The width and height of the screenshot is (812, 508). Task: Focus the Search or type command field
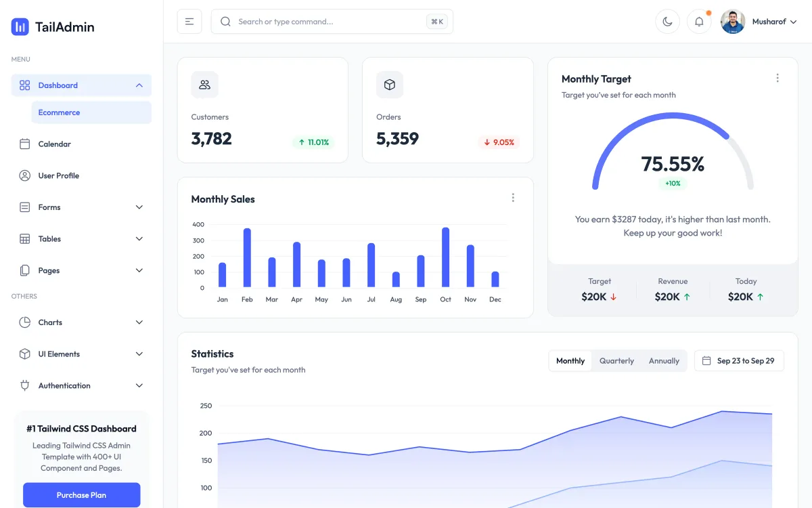coord(332,22)
